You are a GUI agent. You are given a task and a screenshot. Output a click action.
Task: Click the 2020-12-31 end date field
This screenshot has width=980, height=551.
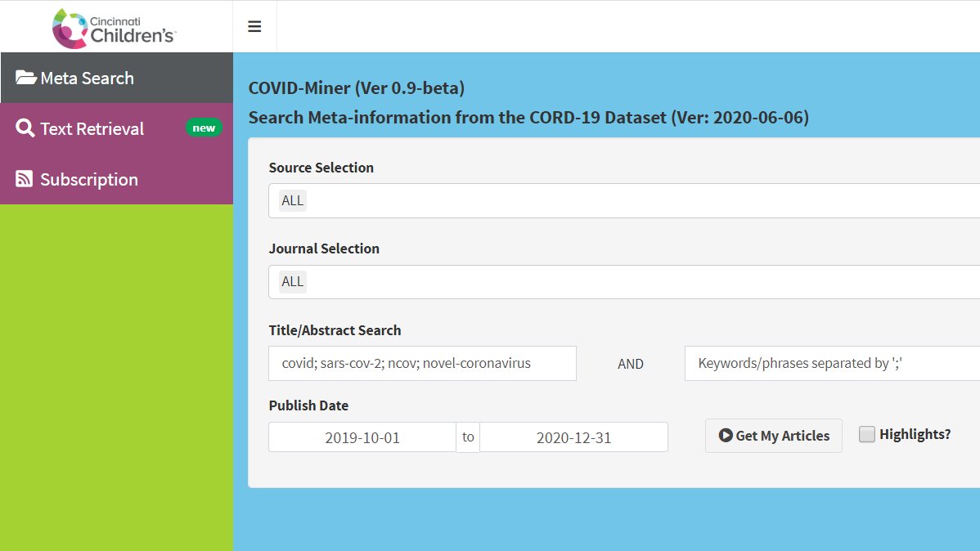573,437
